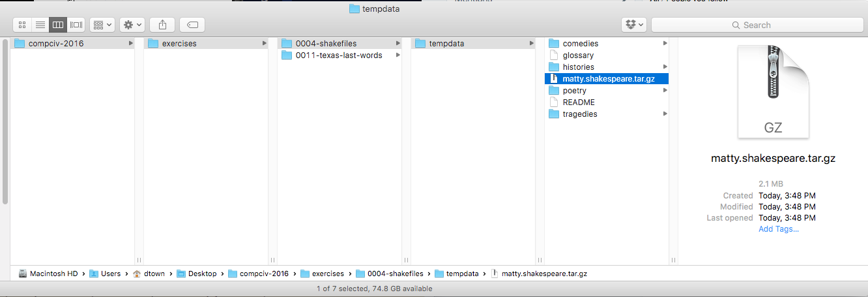Click the GZ archive preview icon
868x297 pixels.
click(x=774, y=92)
